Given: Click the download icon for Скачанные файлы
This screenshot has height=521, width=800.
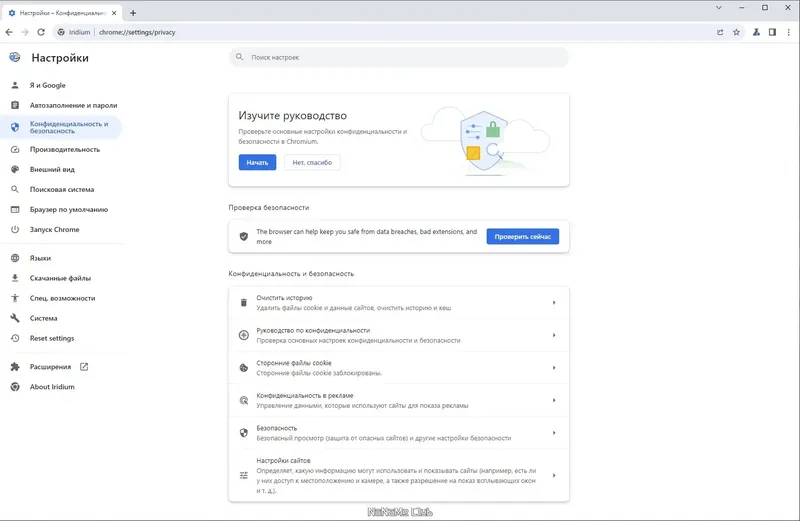Looking at the screenshot, I should coord(15,278).
